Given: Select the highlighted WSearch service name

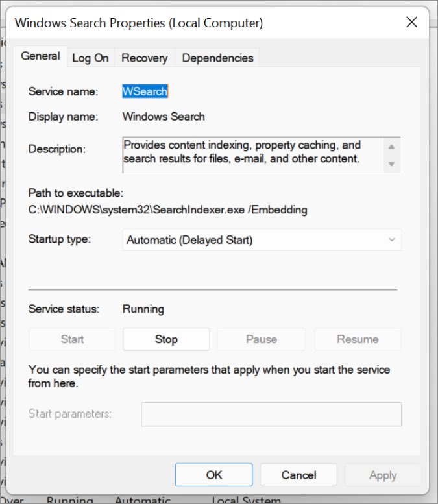Looking at the screenshot, I should pos(145,91).
